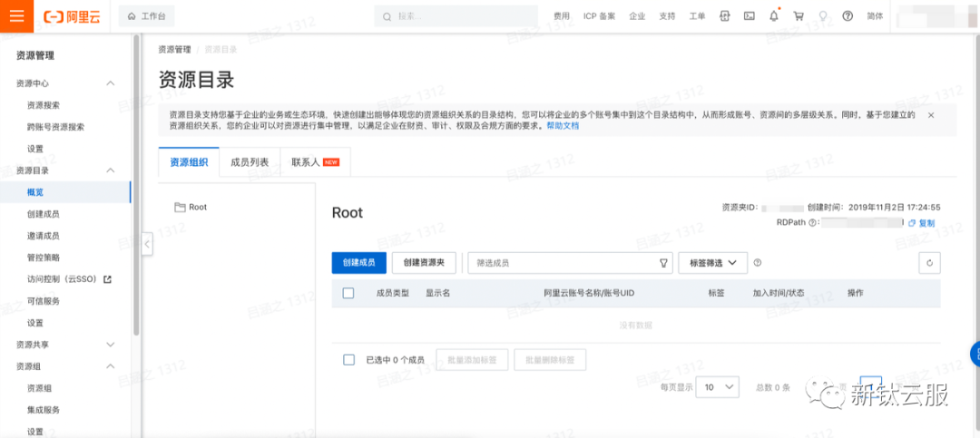Click the API tool icon in header
The width and height of the screenshot is (980, 438).
pos(724,16)
